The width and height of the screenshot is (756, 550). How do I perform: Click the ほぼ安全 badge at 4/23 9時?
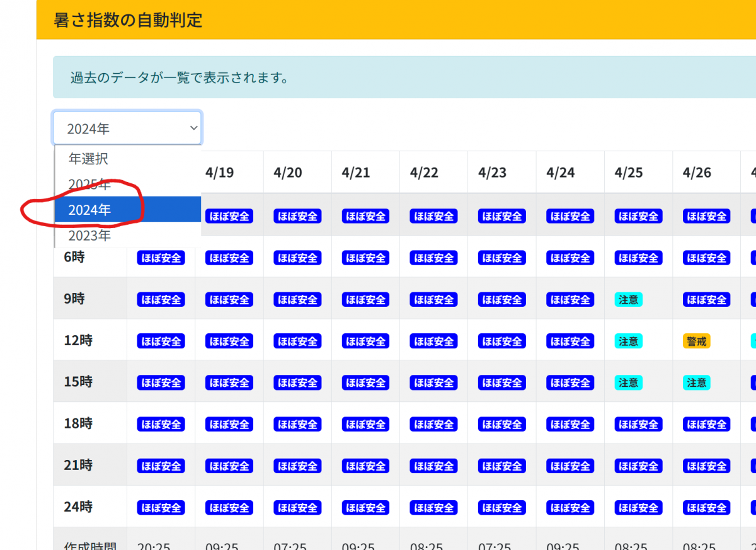tap(501, 299)
